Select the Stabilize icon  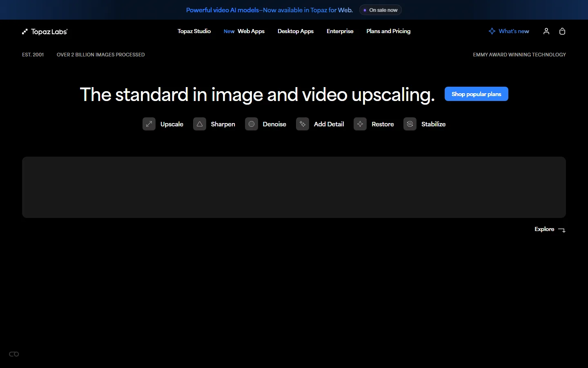click(410, 124)
